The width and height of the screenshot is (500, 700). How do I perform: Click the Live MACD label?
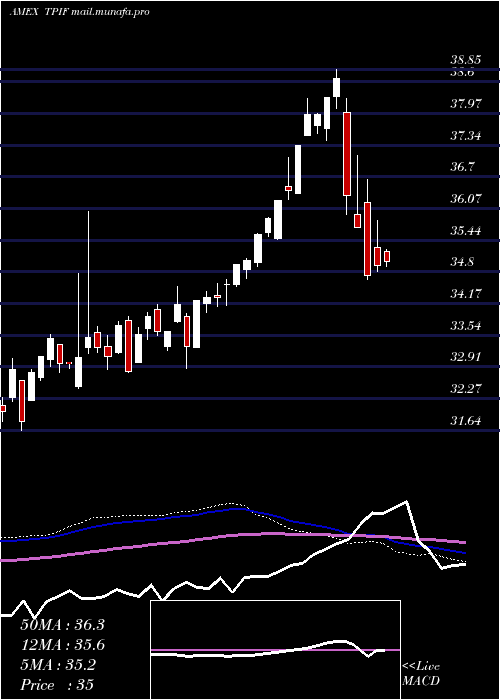click(x=421, y=674)
